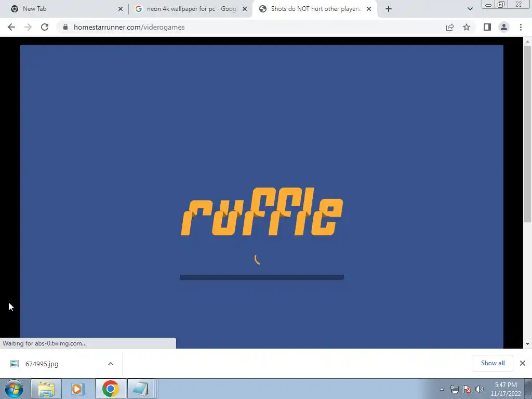
Task: Open the Windows Start menu
Action: tap(14, 389)
